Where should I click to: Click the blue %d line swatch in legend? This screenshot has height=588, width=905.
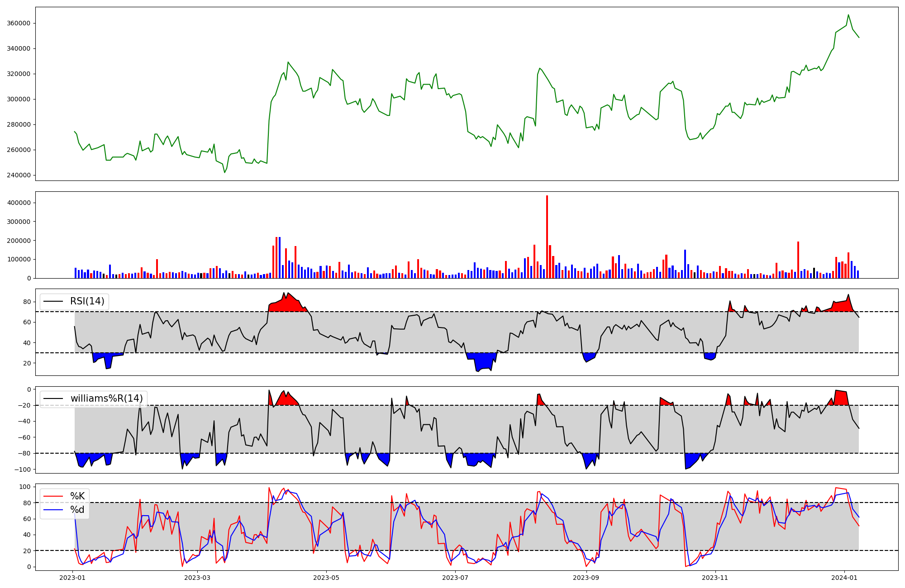(x=52, y=510)
